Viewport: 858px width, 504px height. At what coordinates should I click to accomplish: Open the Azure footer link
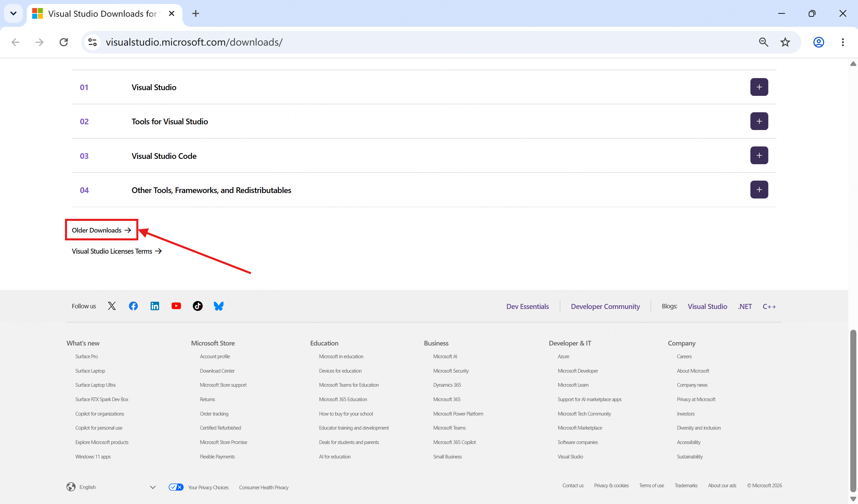pyautogui.click(x=563, y=357)
